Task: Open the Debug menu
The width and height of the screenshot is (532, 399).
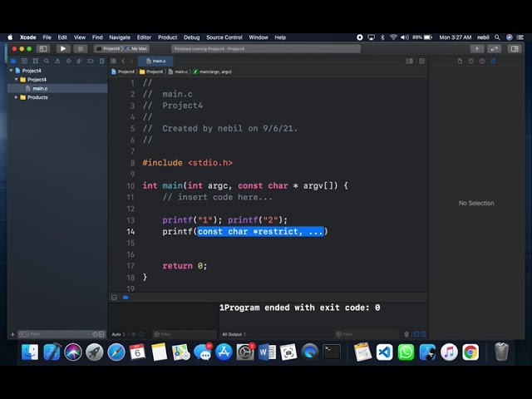Action: click(192, 37)
